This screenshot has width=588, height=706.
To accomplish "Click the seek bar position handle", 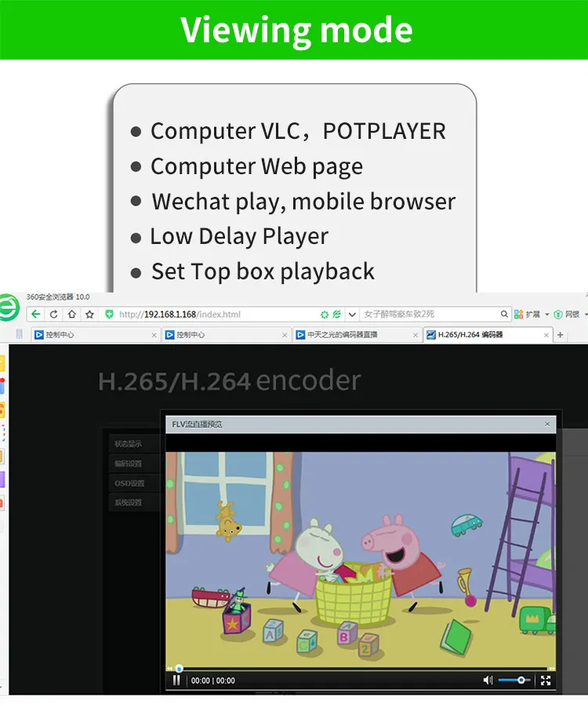I will click(x=179, y=668).
